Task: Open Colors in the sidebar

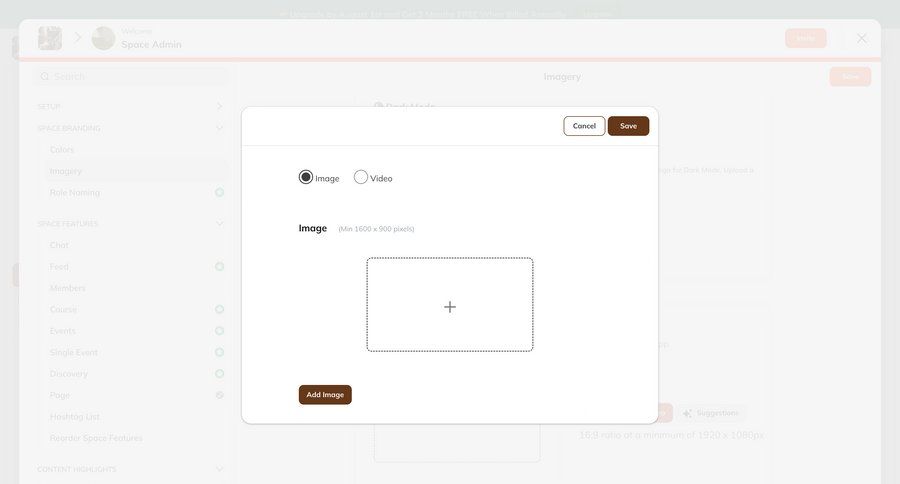Action: point(62,149)
